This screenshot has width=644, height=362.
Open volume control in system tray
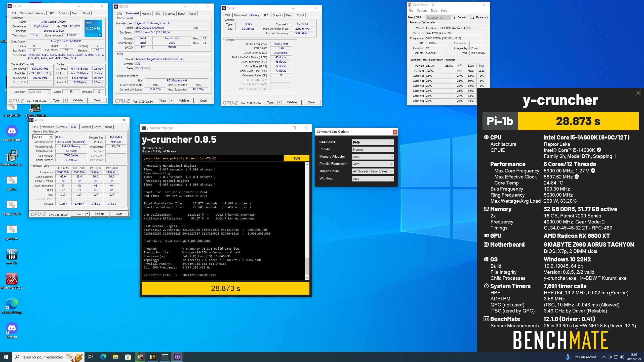622,357
